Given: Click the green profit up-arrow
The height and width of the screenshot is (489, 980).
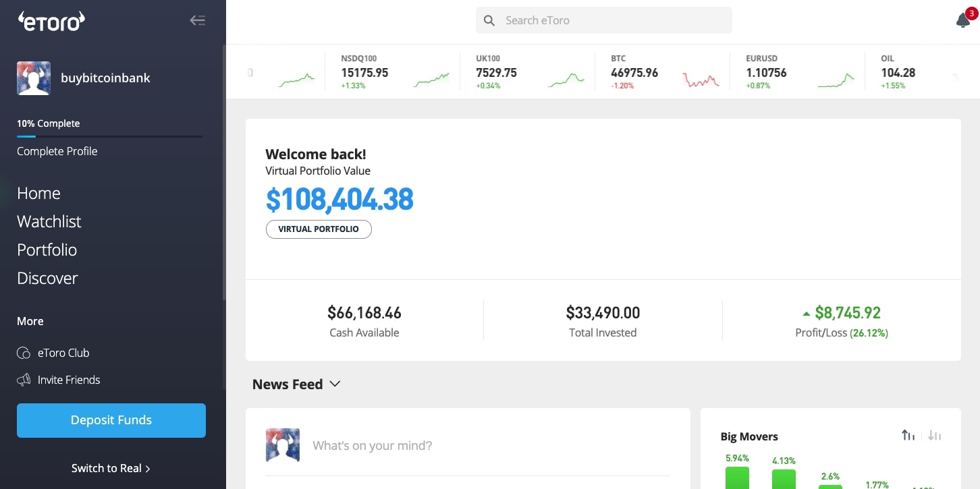Looking at the screenshot, I should pos(806,314).
